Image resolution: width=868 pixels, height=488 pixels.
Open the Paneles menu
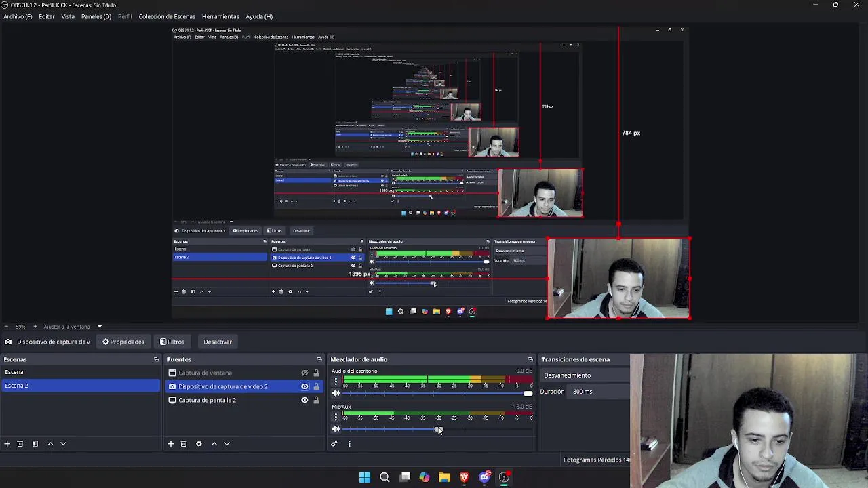(96, 16)
